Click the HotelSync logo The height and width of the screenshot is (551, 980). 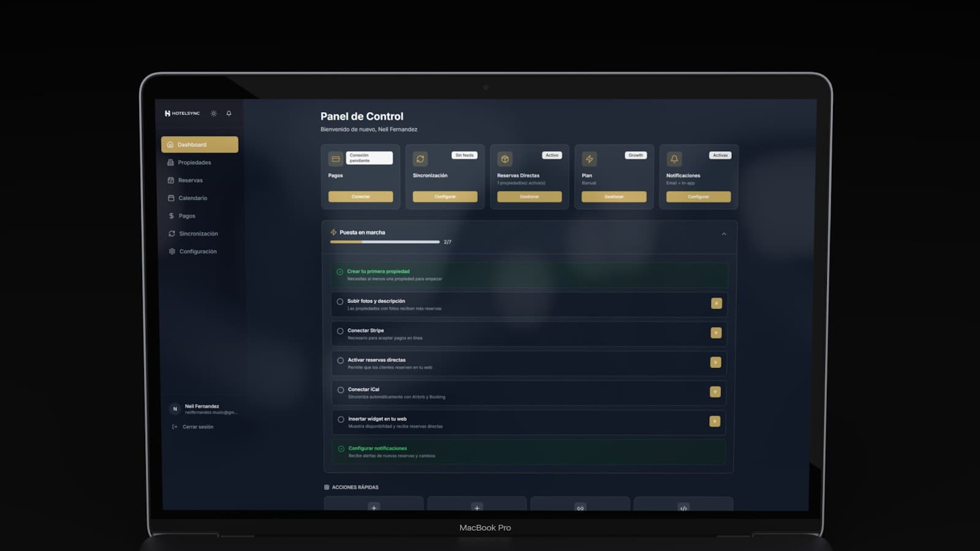182,113
